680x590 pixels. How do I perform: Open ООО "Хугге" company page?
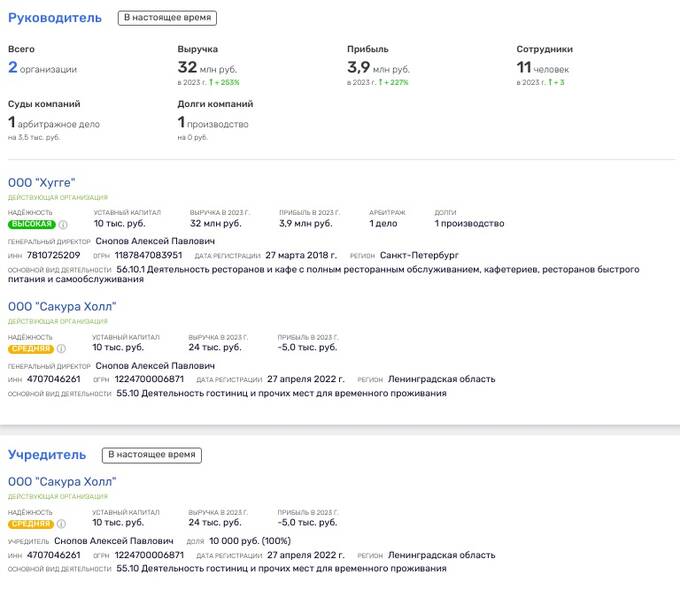(41, 182)
